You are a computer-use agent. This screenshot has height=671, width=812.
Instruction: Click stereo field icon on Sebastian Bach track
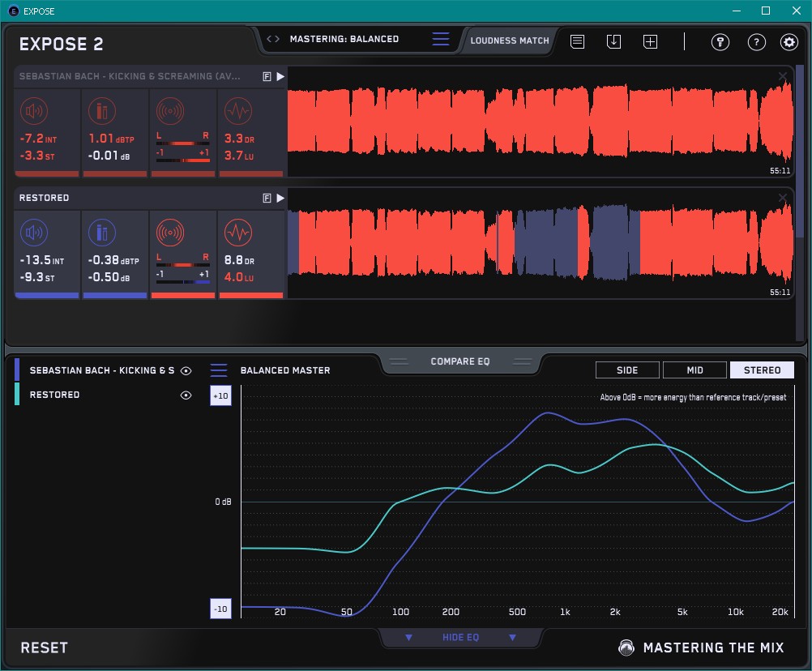coord(169,111)
